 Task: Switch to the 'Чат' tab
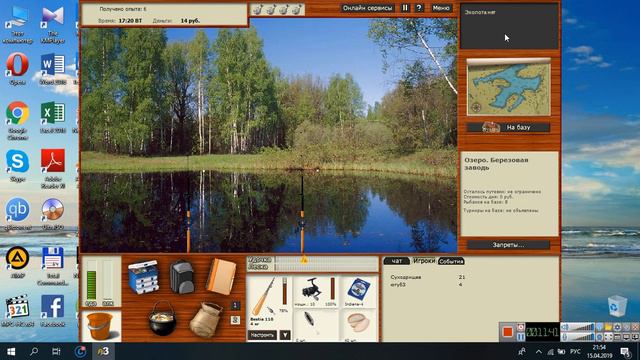tap(396, 261)
